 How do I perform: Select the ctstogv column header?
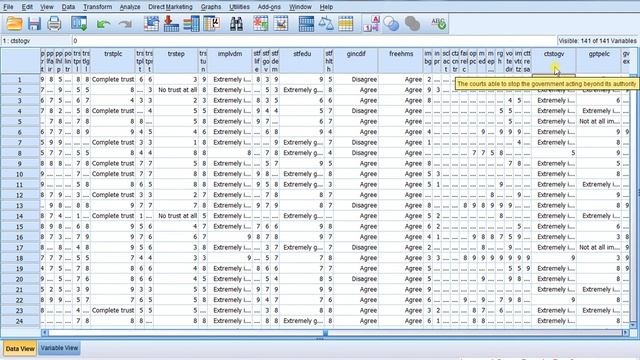[554, 61]
